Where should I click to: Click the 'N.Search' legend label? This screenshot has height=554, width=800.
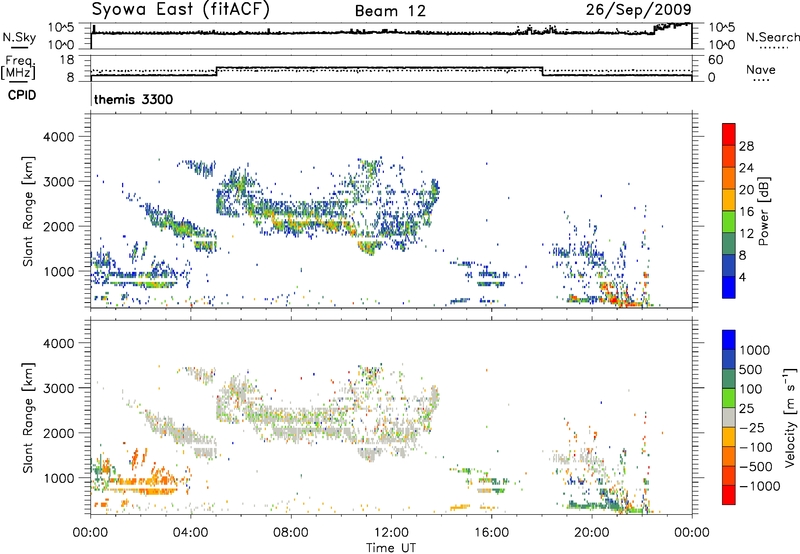pos(772,37)
